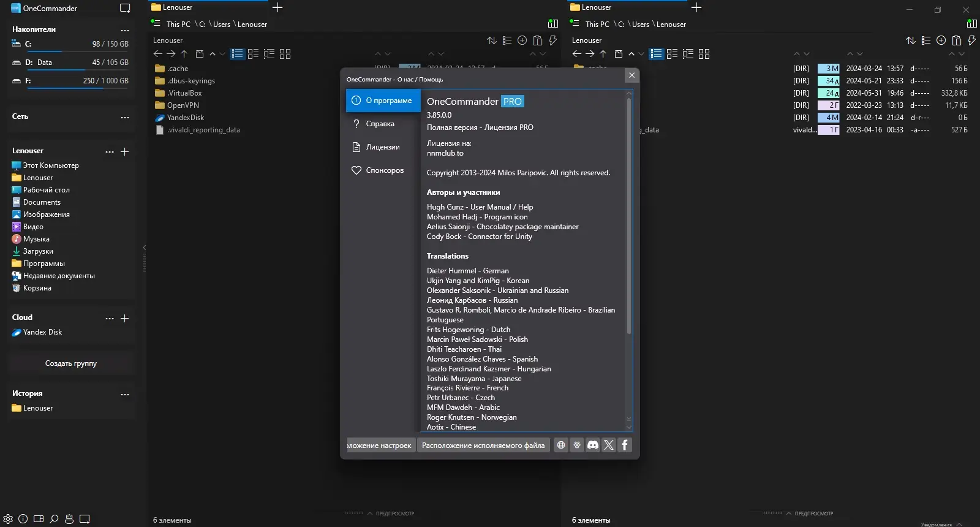Open the Discord link icon in About dialog
Image resolution: width=980 pixels, height=527 pixels.
593,445
